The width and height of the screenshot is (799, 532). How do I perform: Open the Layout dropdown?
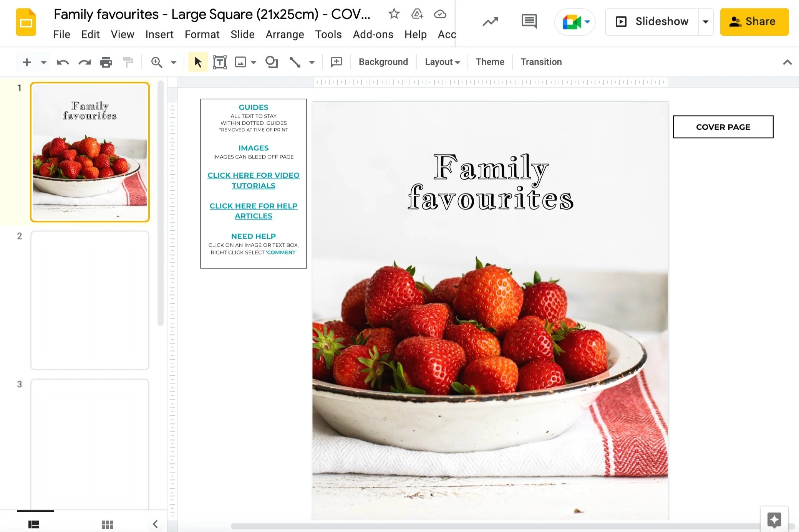tap(442, 62)
